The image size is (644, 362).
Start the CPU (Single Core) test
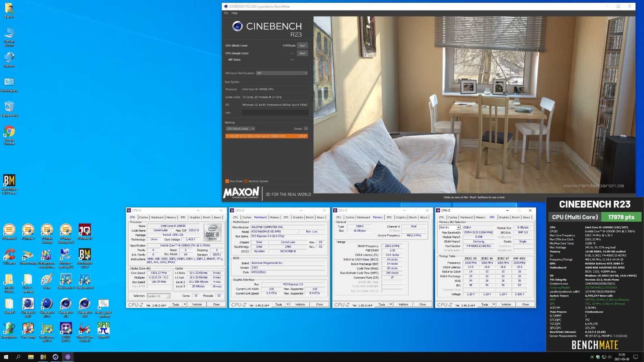(302, 53)
